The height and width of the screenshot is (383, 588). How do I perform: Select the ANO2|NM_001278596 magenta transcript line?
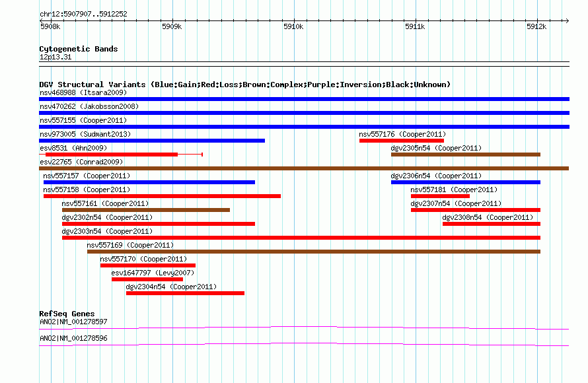tap(304, 345)
